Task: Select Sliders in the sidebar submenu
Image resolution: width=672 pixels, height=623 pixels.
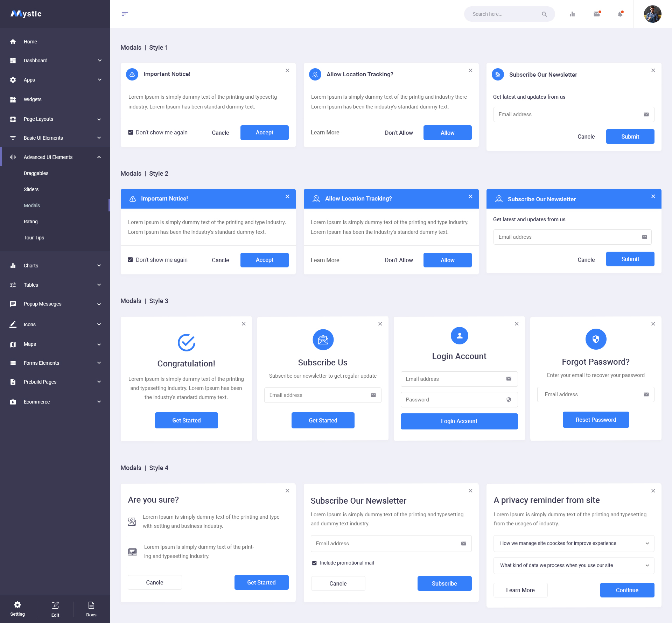Action: pos(31,189)
